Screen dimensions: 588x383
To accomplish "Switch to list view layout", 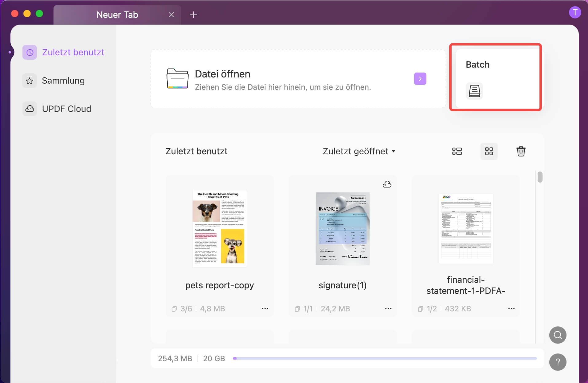I will [457, 151].
